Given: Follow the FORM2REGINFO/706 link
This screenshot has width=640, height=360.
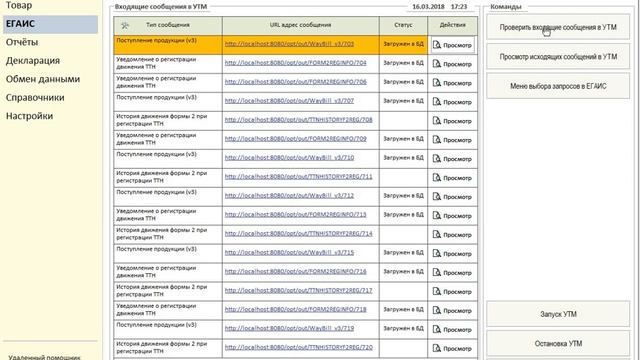Looking at the screenshot, I should (296, 82).
